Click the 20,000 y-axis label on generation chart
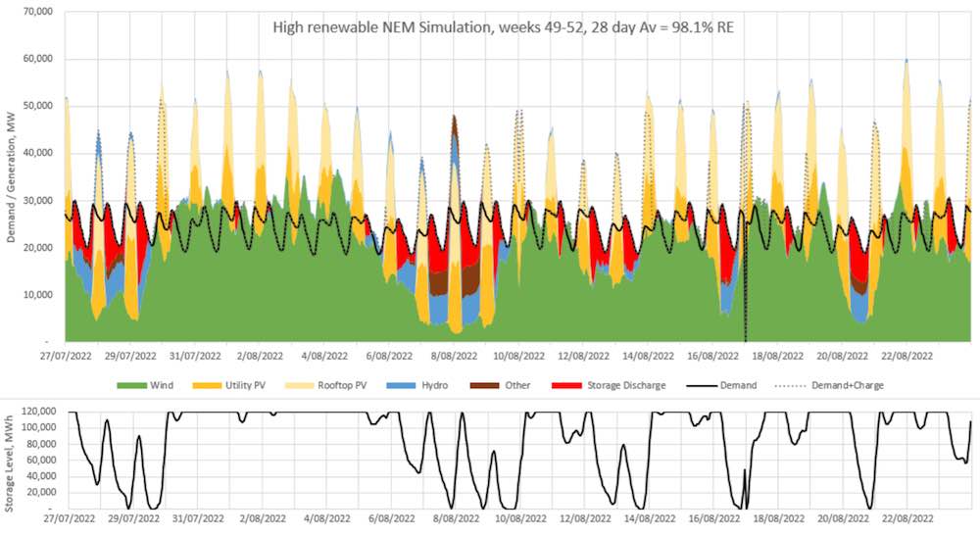 coord(38,248)
